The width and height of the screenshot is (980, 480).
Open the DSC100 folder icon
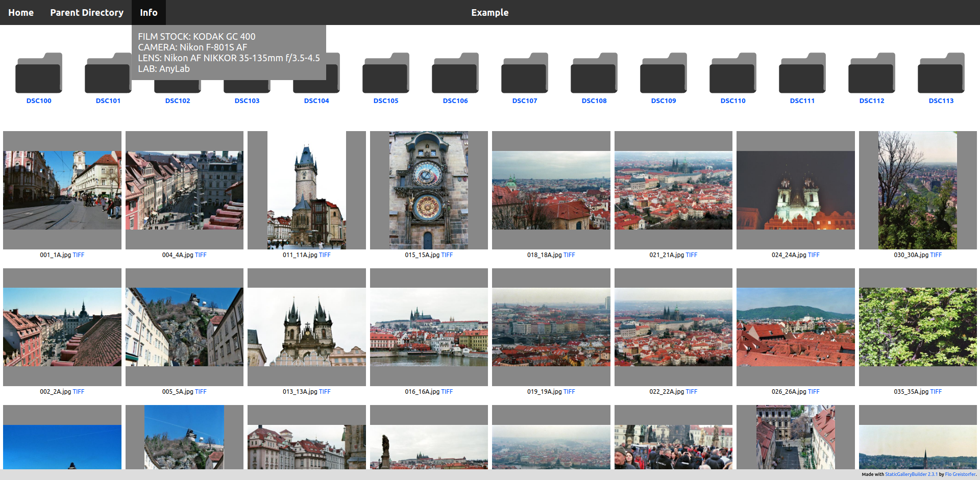point(39,73)
